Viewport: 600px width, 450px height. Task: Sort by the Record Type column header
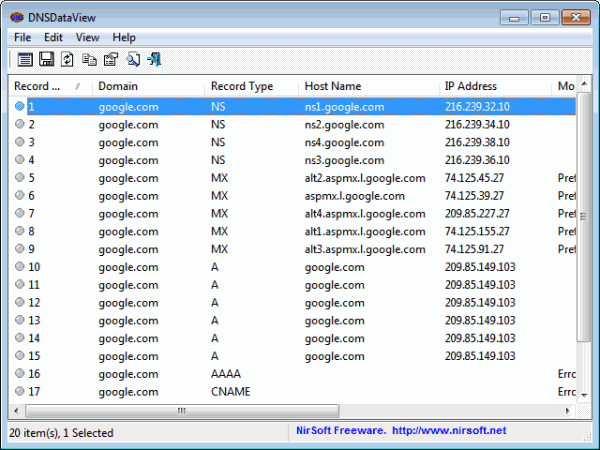[251, 86]
